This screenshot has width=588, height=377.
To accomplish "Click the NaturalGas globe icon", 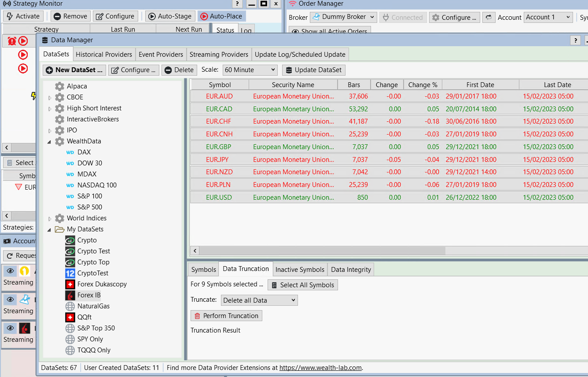I will tap(70, 306).
